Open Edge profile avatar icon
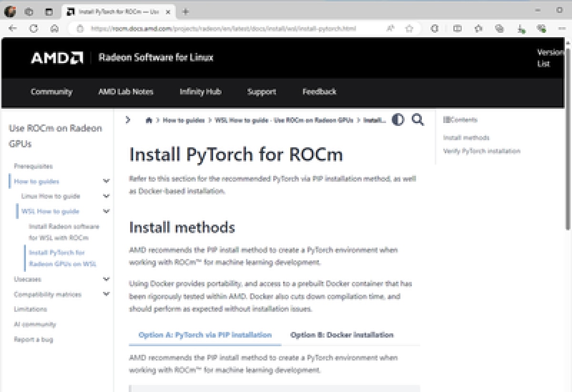 pos(10,11)
